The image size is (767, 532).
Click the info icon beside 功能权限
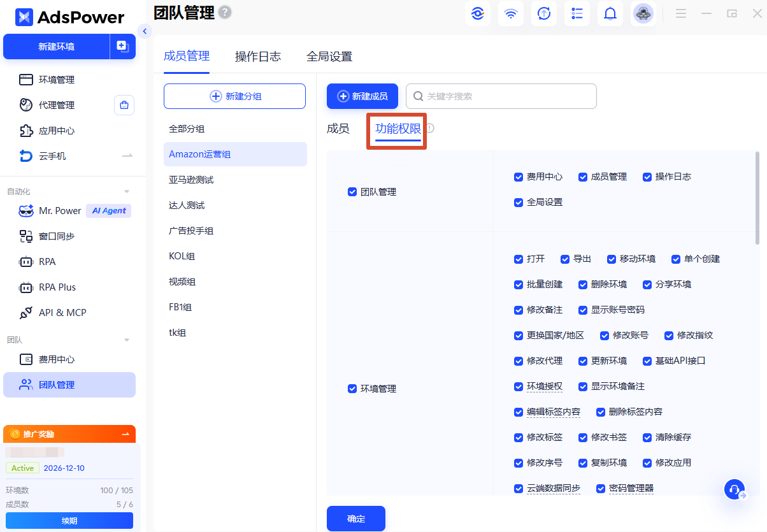(430, 128)
